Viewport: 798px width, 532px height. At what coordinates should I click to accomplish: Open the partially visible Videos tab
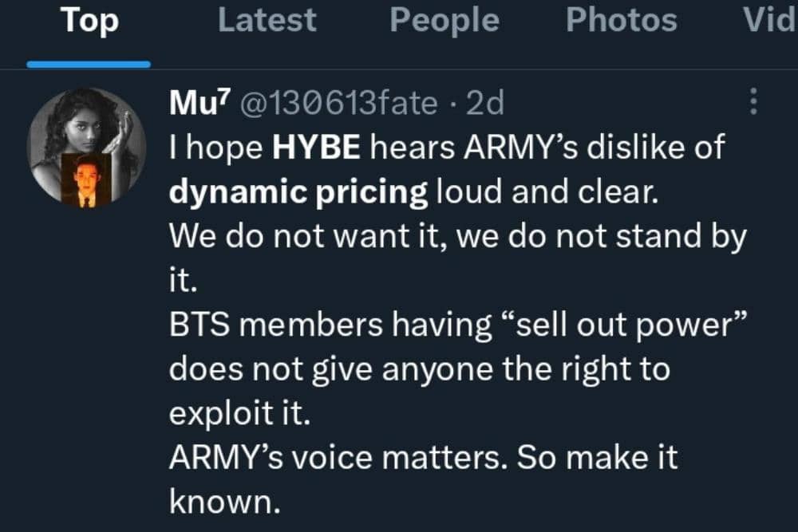768,22
